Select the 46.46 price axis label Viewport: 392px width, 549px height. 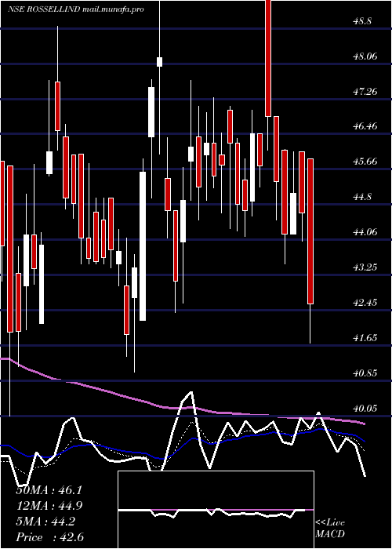pyautogui.click(x=365, y=125)
